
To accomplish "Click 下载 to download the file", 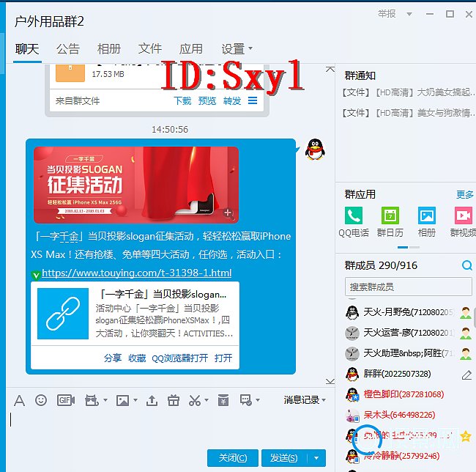I will (182, 100).
